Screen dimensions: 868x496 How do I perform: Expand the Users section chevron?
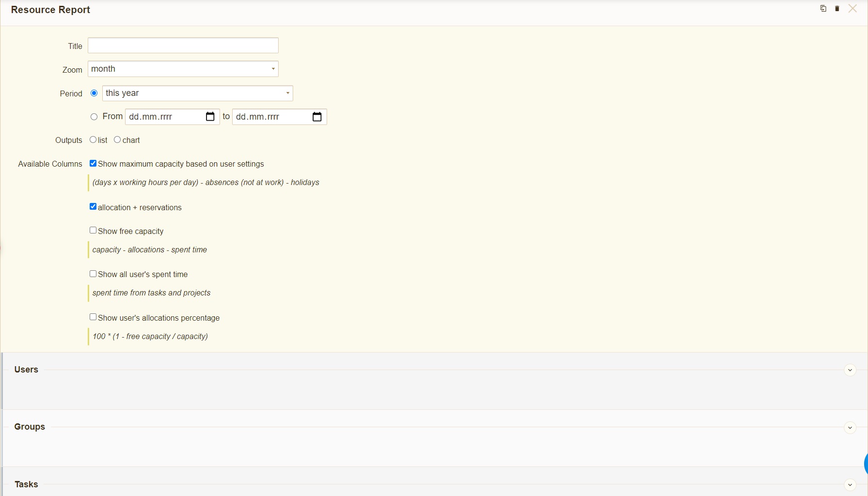click(x=850, y=370)
